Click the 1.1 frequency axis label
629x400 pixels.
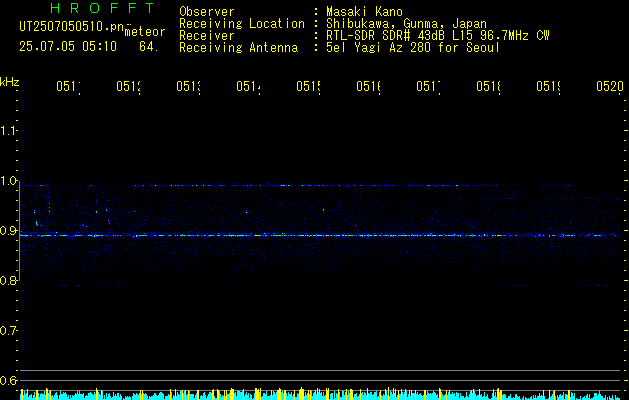click(x=8, y=130)
